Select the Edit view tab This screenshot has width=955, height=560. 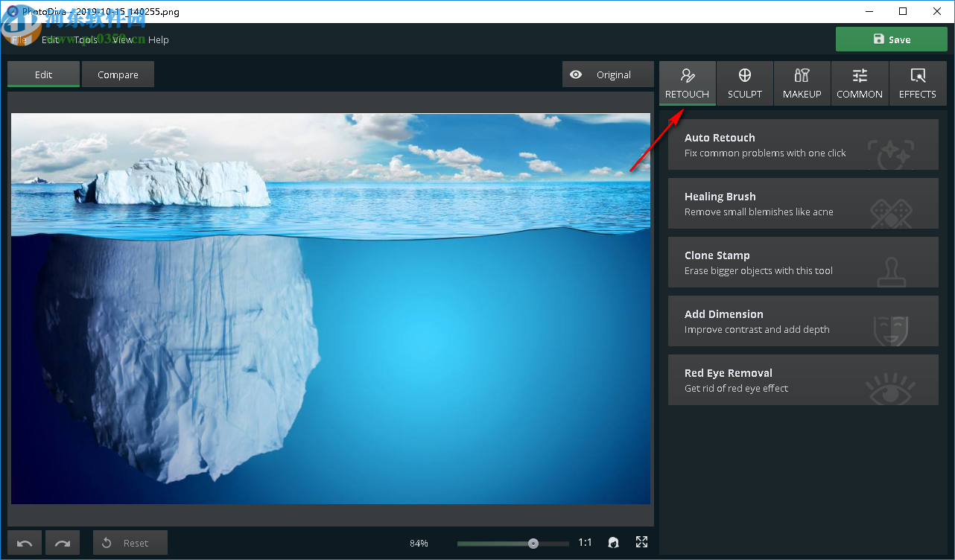click(x=43, y=74)
